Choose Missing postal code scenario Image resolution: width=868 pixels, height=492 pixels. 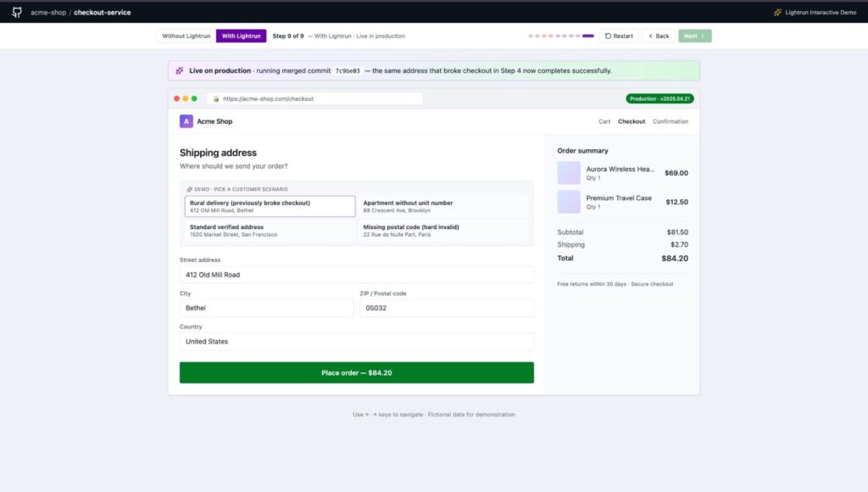[x=443, y=231]
